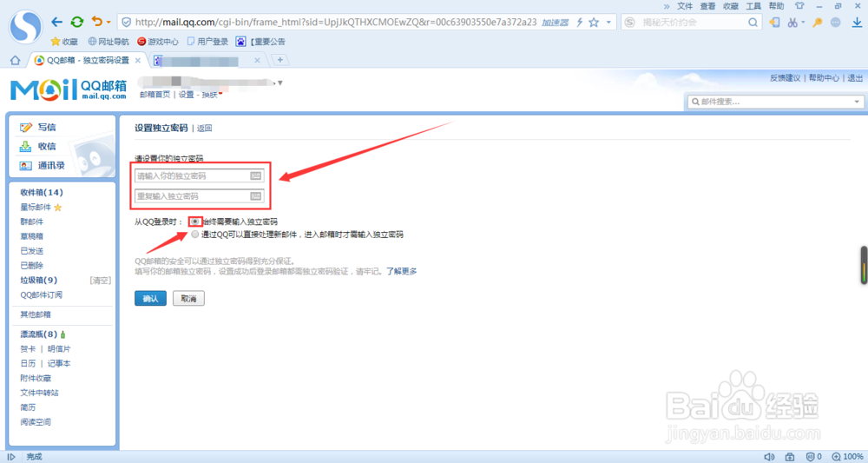Viewport: 868px width, 463px height.
Task: Click the 帮助中心 link
Action: point(824,78)
